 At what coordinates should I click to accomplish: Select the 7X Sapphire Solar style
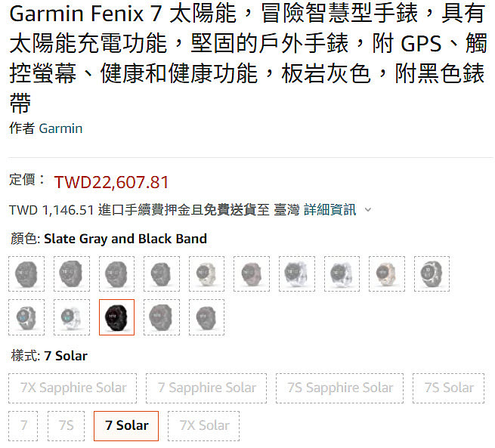tap(73, 388)
